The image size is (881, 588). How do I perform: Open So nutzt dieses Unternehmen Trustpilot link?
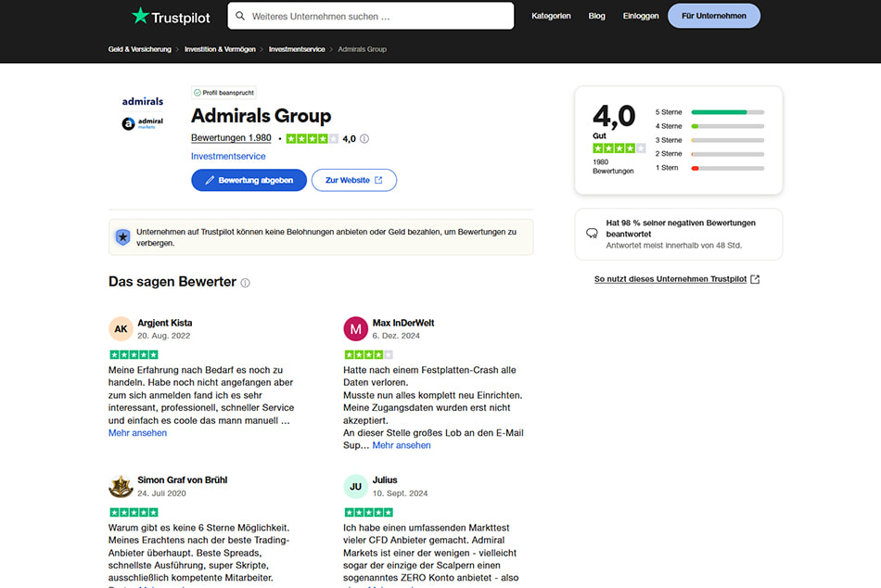coord(676,279)
